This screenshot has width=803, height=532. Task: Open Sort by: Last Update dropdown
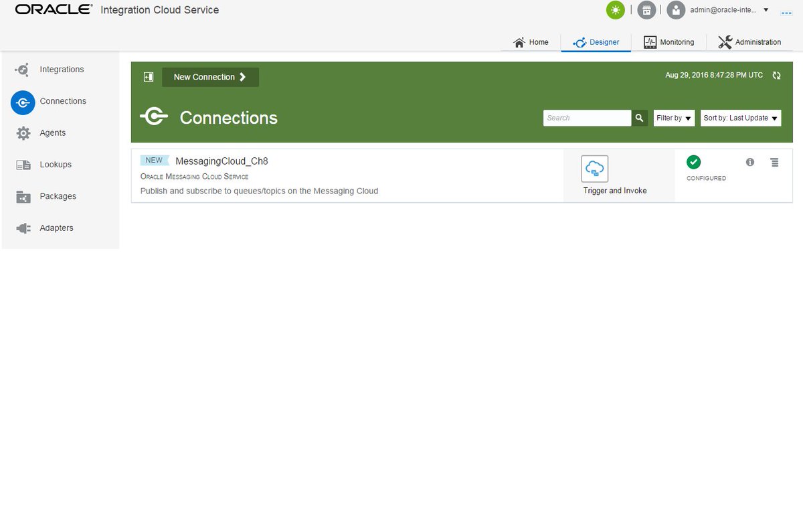click(x=741, y=118)
